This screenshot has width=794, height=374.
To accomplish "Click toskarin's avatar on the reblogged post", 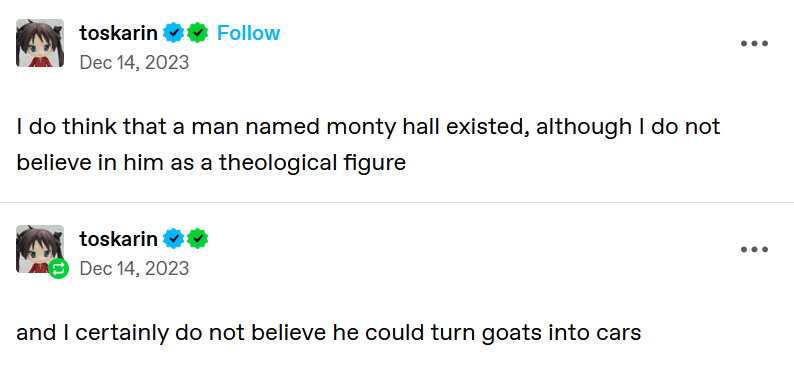I will click(40, 249).
